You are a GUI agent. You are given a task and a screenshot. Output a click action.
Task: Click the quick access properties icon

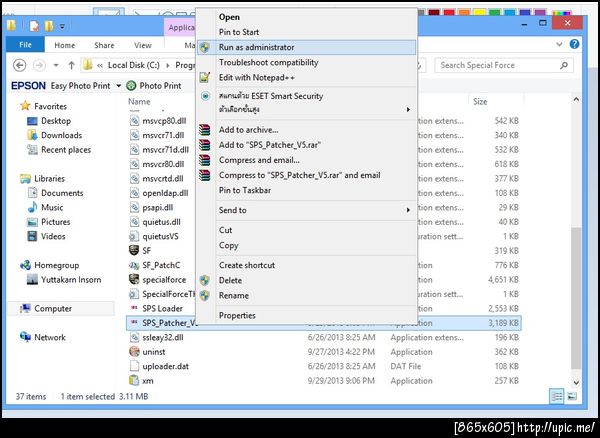(34, 26)
